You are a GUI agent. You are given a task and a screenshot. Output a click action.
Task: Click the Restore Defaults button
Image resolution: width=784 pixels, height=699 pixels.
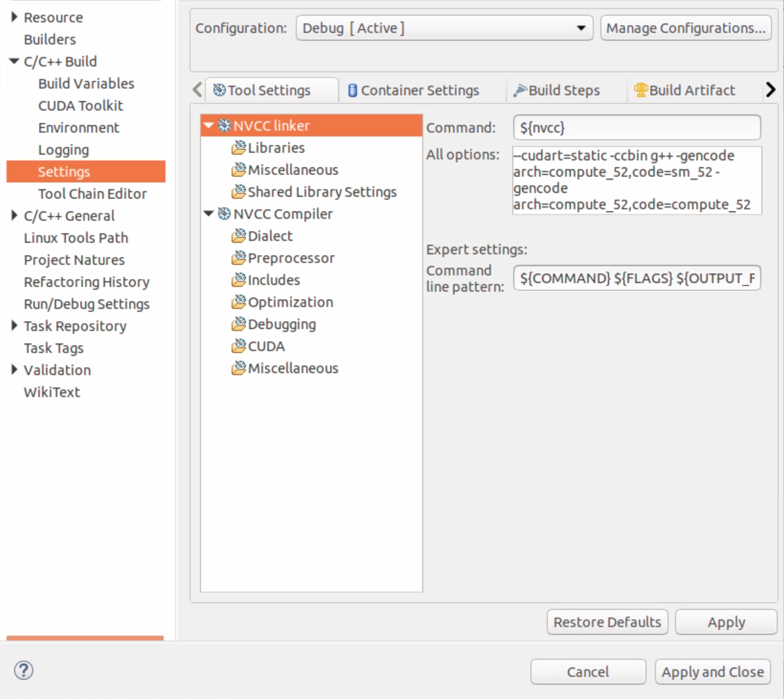click(607, 622)
